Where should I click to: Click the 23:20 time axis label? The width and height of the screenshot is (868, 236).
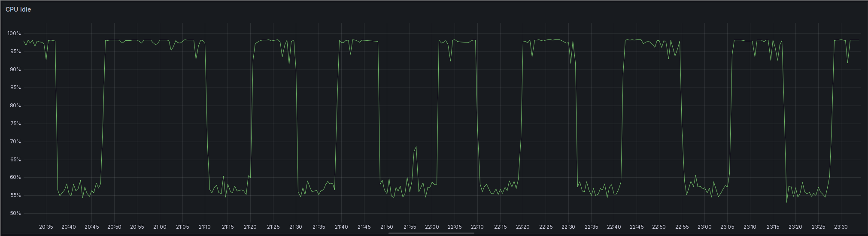coord(795,227)
